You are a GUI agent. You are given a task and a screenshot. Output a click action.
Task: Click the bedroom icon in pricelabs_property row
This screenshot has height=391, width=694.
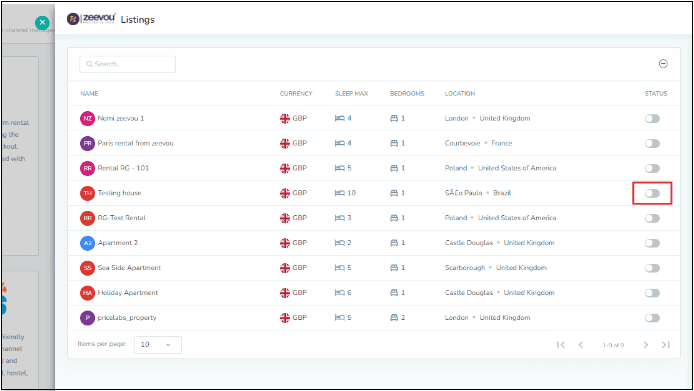point(394,317)
